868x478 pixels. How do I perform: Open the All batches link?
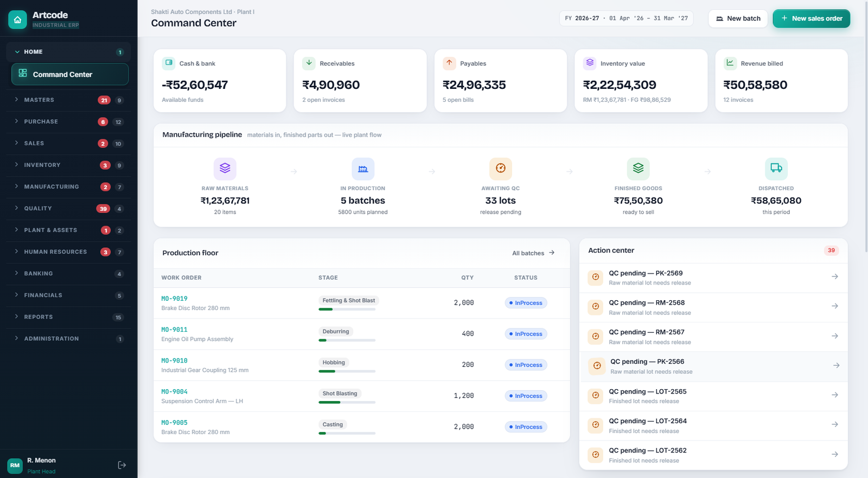pyautogui.click(x=533, y=253)
